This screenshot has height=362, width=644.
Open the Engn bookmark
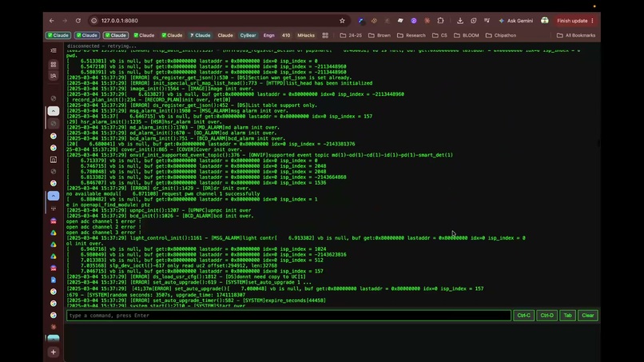click(x=269, y=35)
